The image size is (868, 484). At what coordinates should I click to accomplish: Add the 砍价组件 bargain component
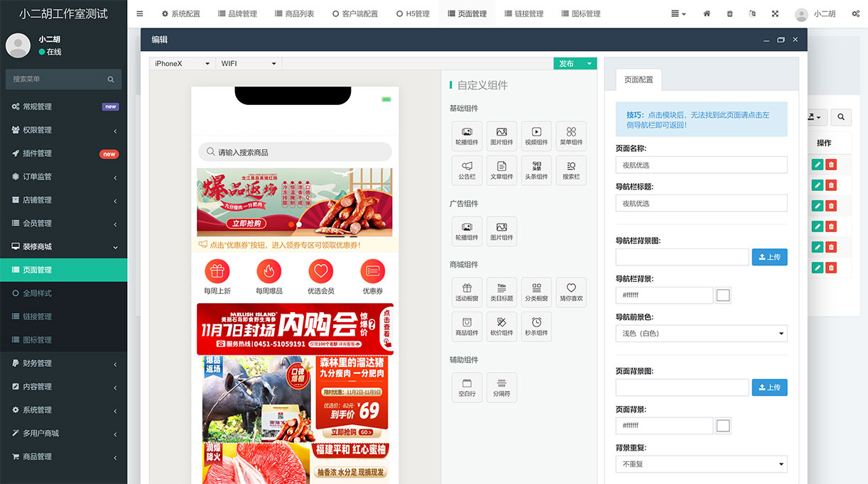tap(501, 326)
